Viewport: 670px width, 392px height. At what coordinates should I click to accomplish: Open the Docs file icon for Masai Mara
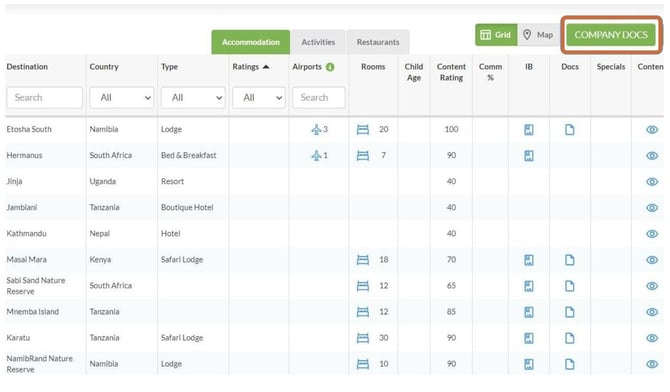(x=570, y=260)
